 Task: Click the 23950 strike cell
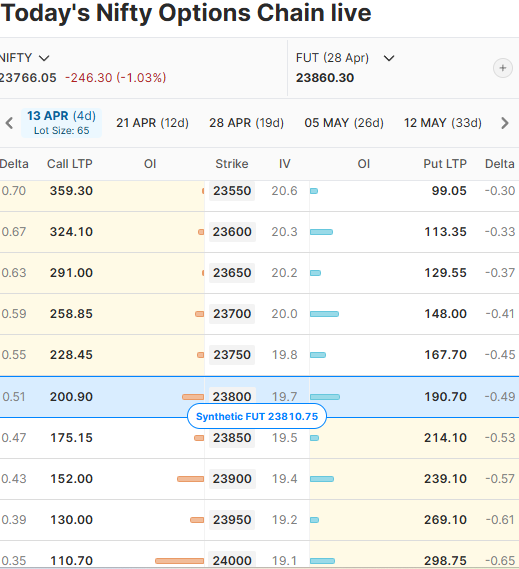(232, 520)
